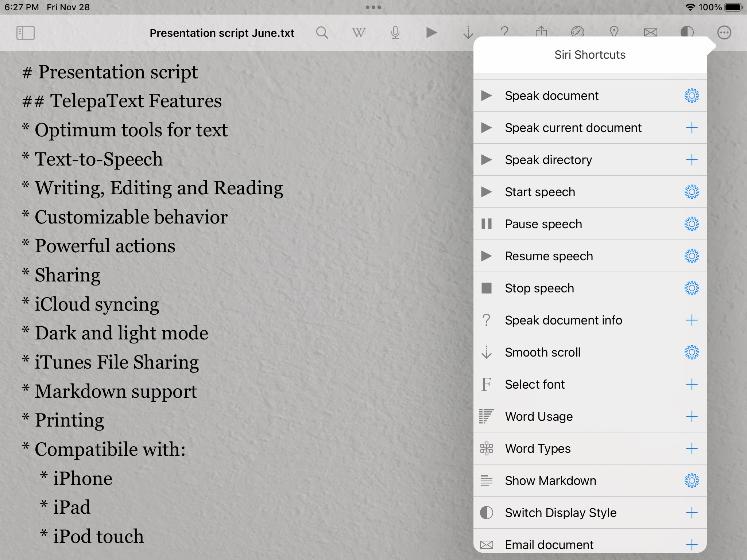Select the Pause speech shortcut row
The height and width of the screenshot is (560, 747).
tap(543, 224)
